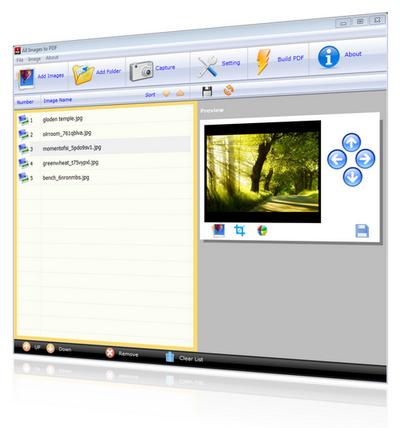Select momentofsi_5pdo9sv1.jpg row
Image resolution: width=400 pixels, height=428 pixels.
(104, 147)
